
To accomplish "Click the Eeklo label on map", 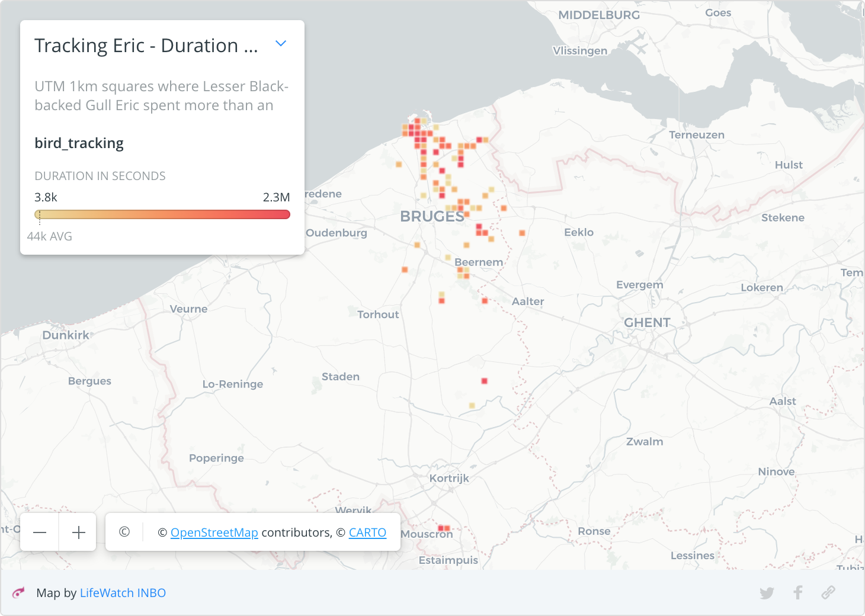I will [579, 232].
